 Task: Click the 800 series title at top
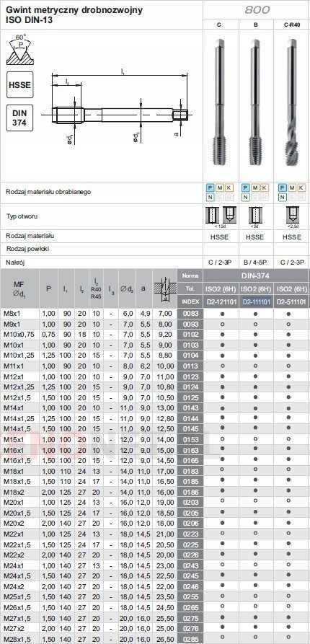coord(257,10)
